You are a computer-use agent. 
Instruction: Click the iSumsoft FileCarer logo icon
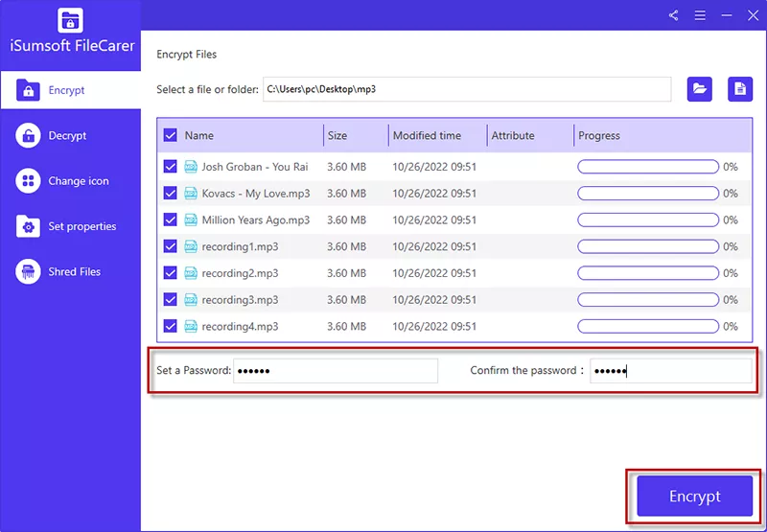click(x=70, y=21)
